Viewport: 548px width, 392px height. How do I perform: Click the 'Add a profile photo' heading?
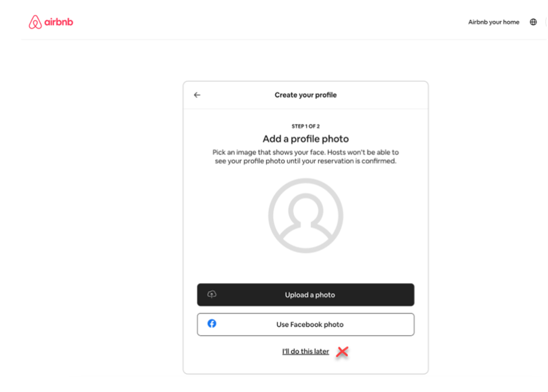306,139
